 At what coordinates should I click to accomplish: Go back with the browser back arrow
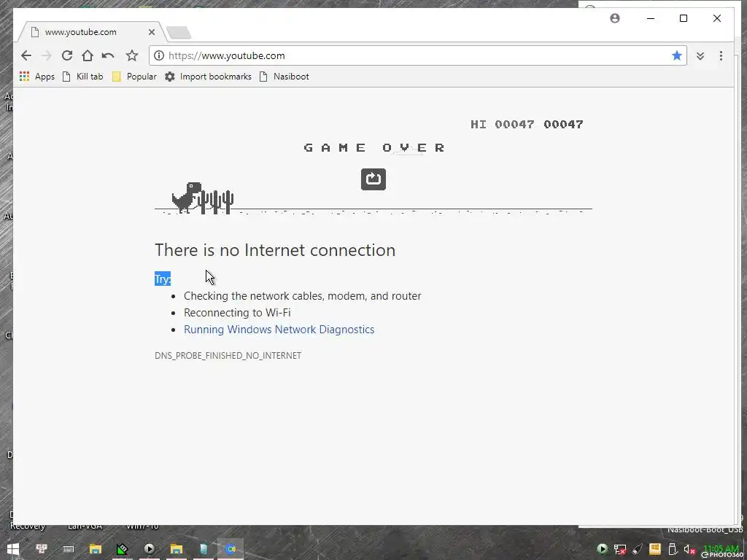click(x=26, y=55)
